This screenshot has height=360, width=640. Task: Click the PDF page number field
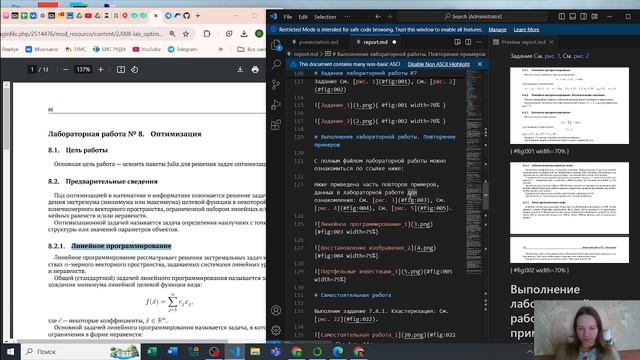coord(32,70)
